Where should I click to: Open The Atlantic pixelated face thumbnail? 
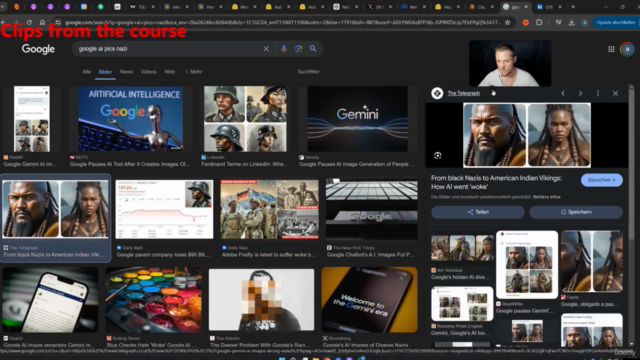click(x=262, y=300)
